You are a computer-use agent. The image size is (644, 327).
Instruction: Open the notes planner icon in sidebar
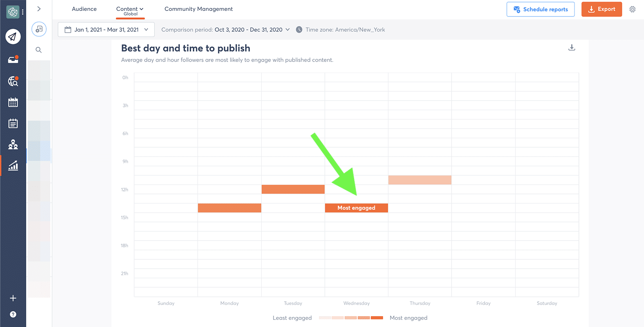tap(13, 123)
